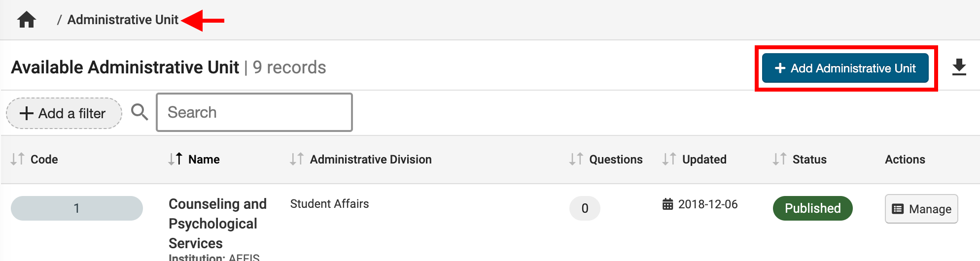This screenshot has width=980, height=261.
Task: Click the questions count badge 0
Action: [585, 208]
